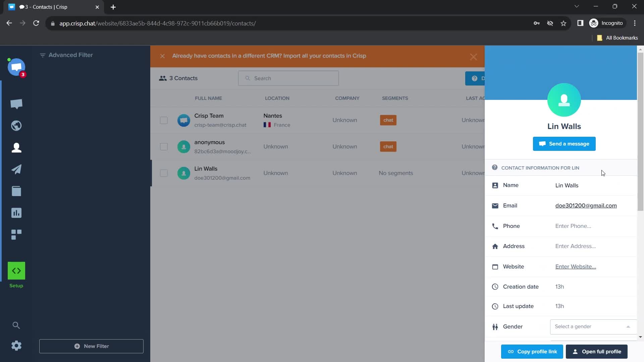Tick the Crisp Team row checkbox
The image size is (644, 362).
tap(164, 120)
